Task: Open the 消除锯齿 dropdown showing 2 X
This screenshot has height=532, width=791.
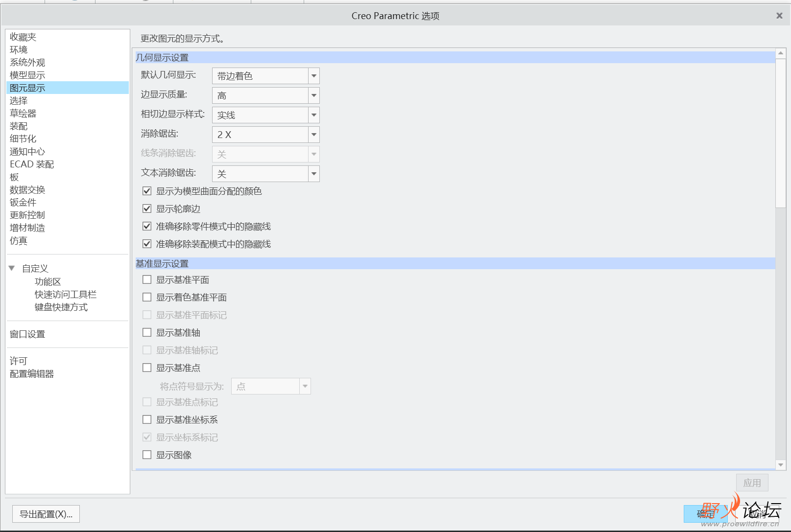Action: click(x=314, y=135)
